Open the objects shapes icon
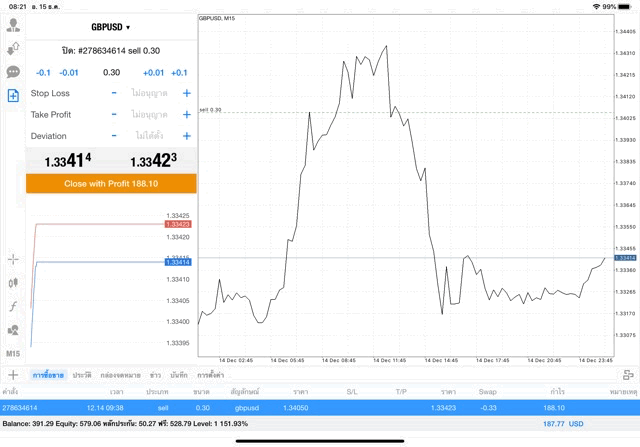640x447 pixels. pos(13,330)
